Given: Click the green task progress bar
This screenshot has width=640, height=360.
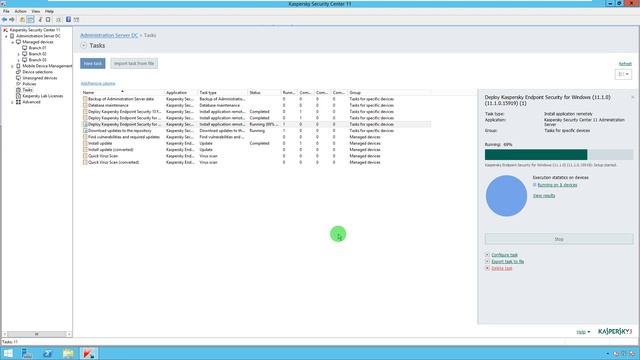Looking at the screenshot, I should pyautogui.click(x=536, y=155).
